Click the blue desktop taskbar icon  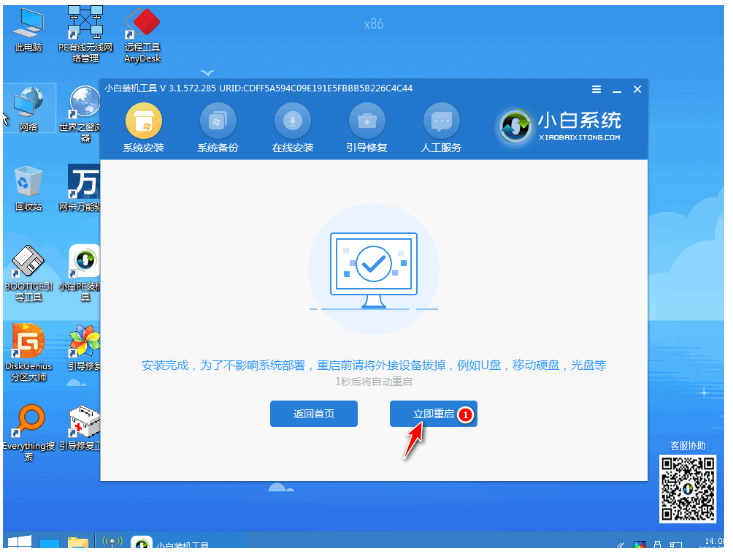point(49,543)
